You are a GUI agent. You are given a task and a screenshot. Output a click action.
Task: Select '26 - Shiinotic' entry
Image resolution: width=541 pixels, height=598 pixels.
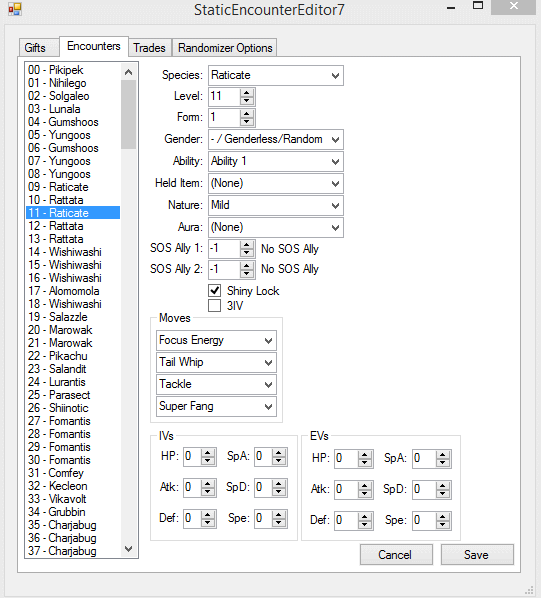(73, 408)
